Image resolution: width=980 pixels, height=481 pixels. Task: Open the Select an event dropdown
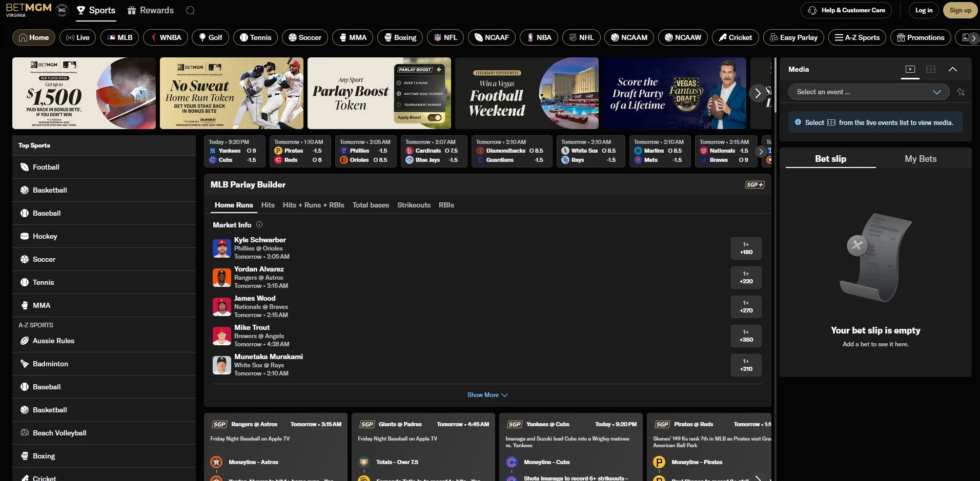click(x=869, y=92)
